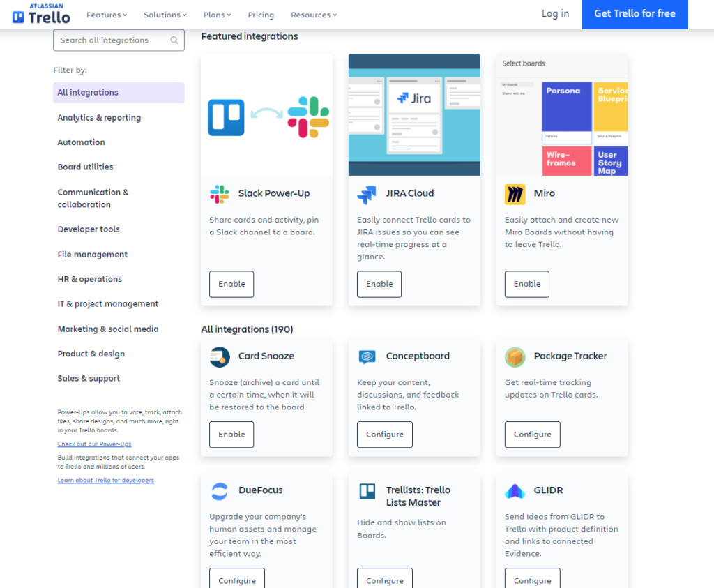Click the Miro app icon

pyautogui.click(x=515, y=195)
